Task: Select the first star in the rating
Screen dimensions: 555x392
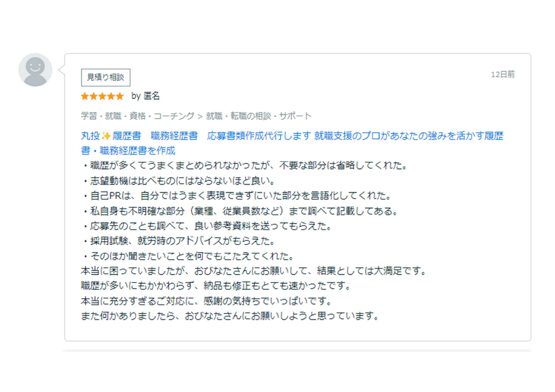Action: tap(84, 96)
